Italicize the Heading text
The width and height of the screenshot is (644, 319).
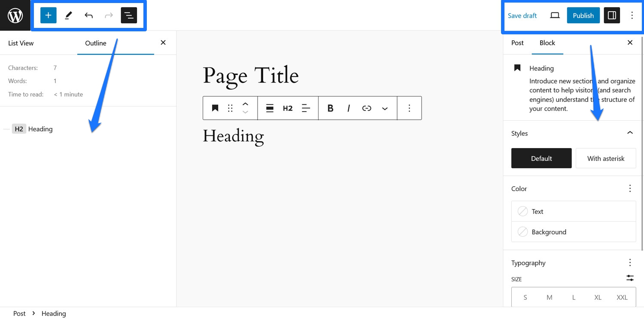(348, 108)
